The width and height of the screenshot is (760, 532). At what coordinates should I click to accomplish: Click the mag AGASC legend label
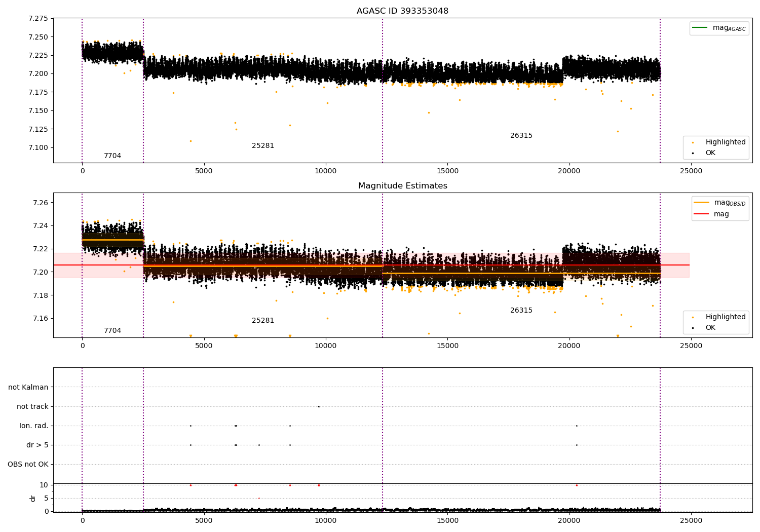click(x=729, y=28)
